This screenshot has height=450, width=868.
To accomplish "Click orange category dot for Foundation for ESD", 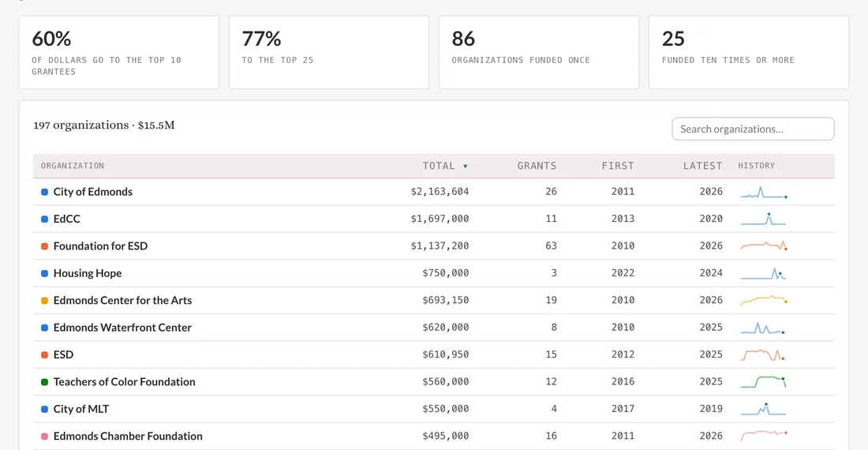I will [44, 246].
